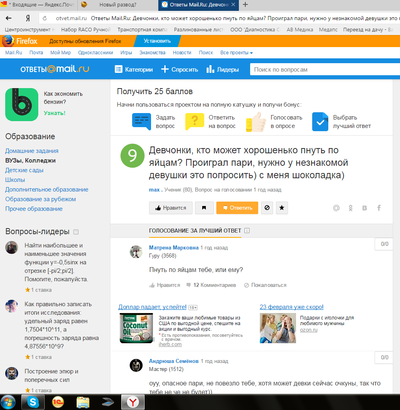This screenshot has height=410, width=400.
Task: Click the browser back arrow
Action: (9, 18)
